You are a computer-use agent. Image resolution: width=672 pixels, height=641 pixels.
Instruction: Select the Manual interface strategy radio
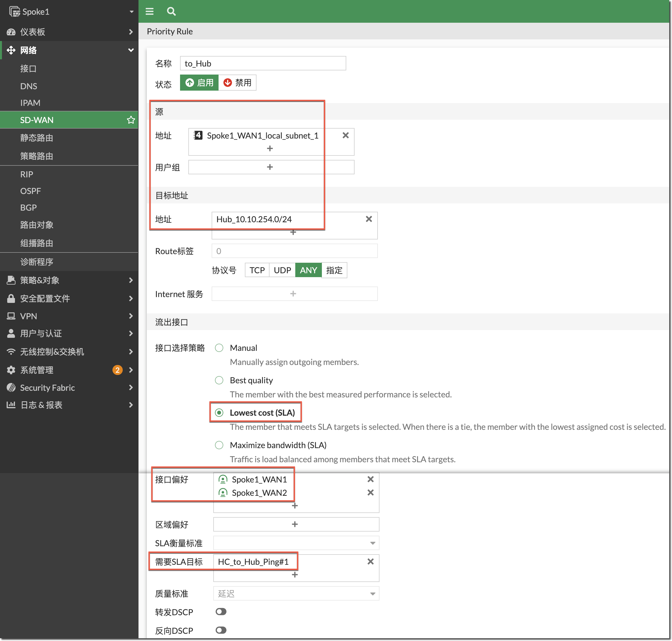219,348
